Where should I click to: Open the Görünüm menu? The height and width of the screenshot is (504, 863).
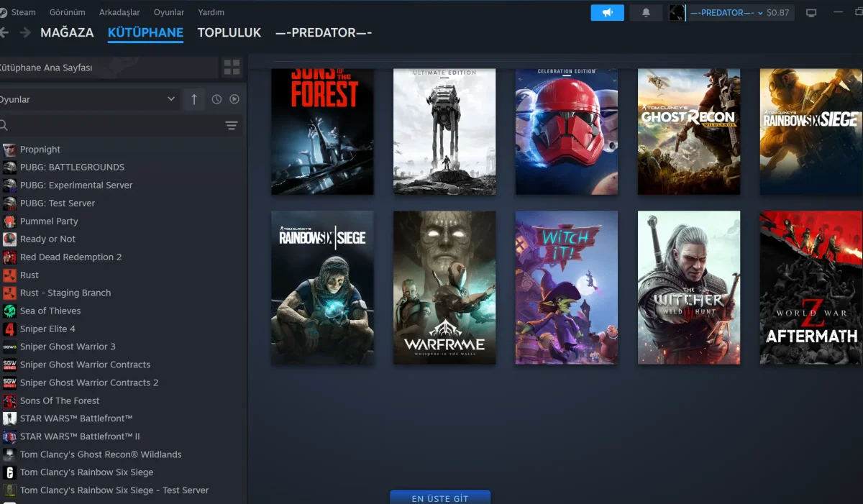point(67,12)
